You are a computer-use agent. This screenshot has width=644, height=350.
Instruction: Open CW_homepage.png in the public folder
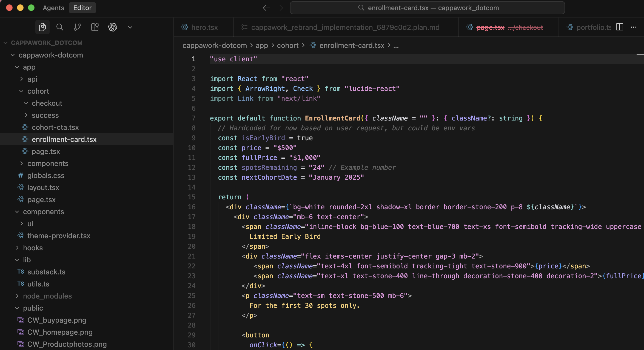coord(60,332)
